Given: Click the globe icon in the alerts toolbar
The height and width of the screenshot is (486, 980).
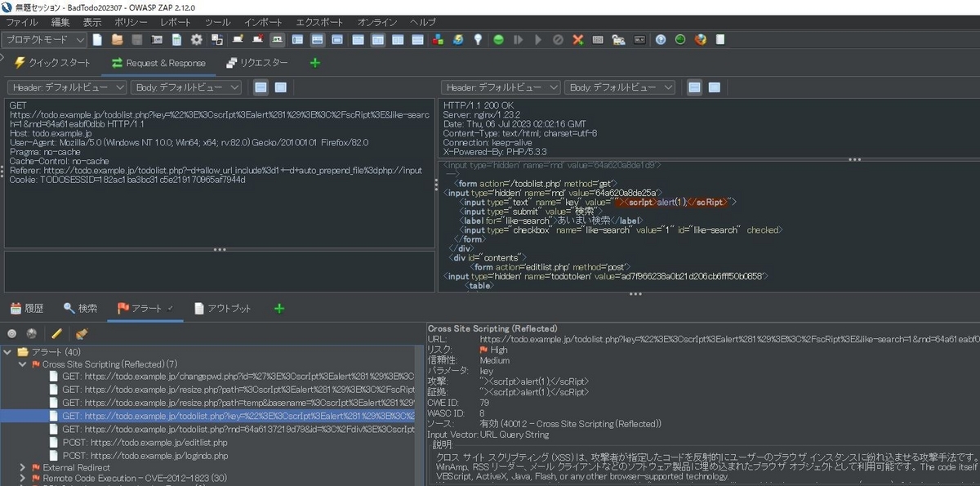Looking at the screenshot, I should coord(31,333).
